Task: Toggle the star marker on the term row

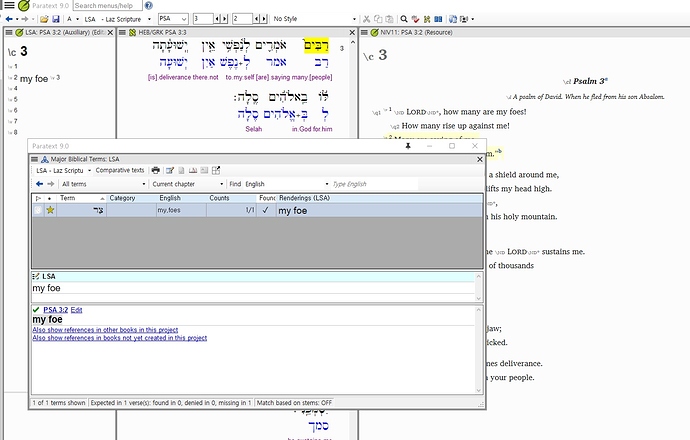Action: [50, 210]
